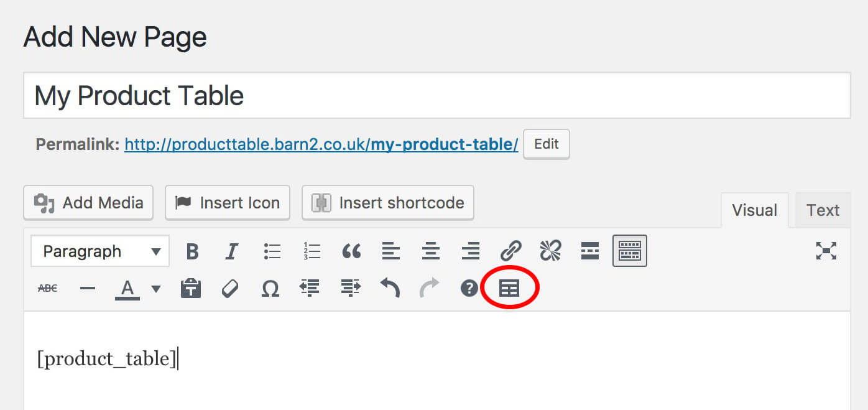Insert a bulleted list
868x410 pixels.
tap(272, 251)
